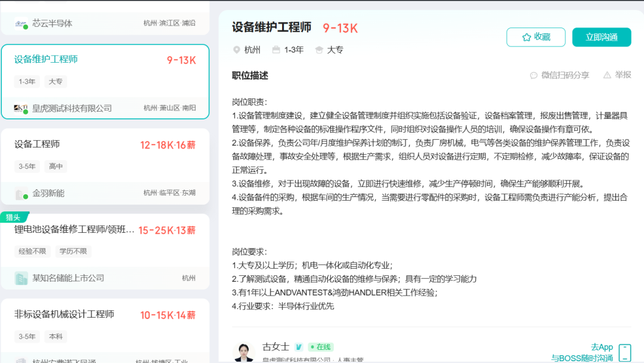644x363 pixels.
Task: Click the WeChat share icon 微信扫码分享
Action: point(534,75)
